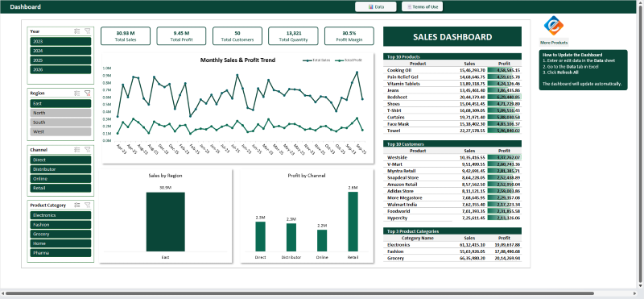
Task: Select the Face Mask product cell
Action: point(418,124)
